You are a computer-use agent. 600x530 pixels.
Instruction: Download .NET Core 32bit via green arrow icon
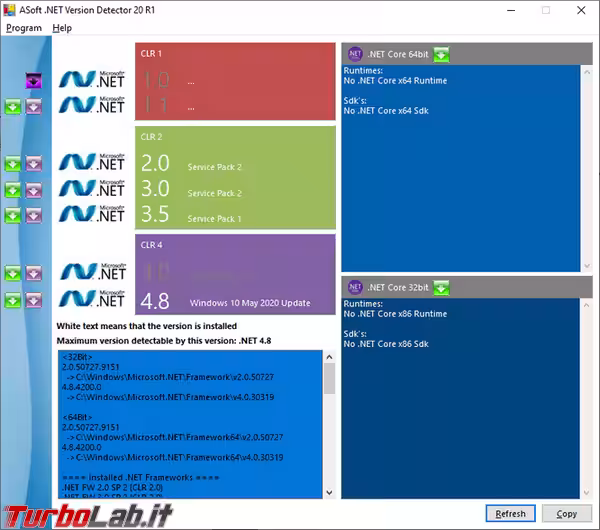(441, 287)
